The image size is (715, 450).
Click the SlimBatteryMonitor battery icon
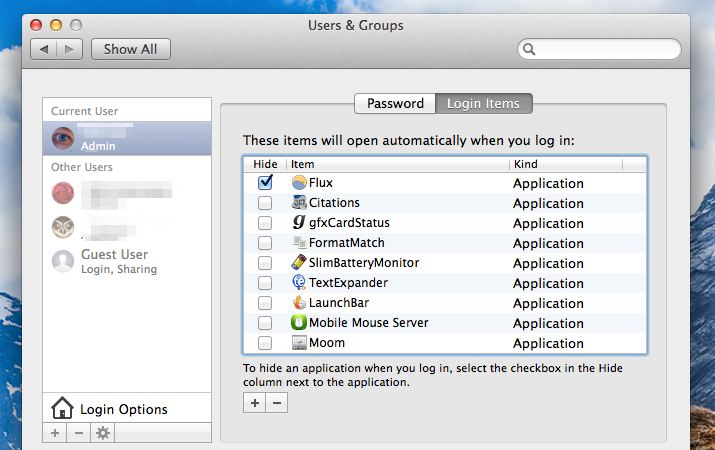[x=299, y=263]
